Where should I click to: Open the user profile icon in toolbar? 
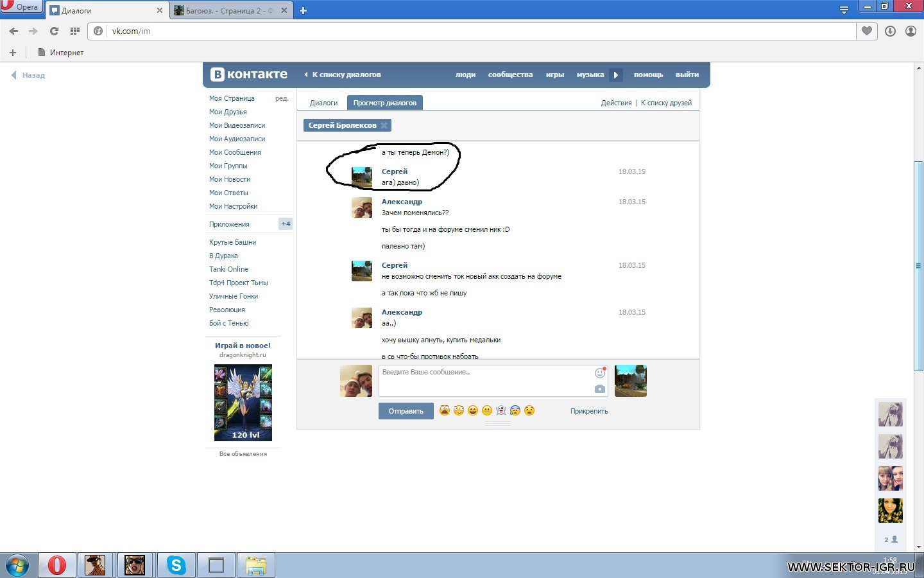point(911,31)
